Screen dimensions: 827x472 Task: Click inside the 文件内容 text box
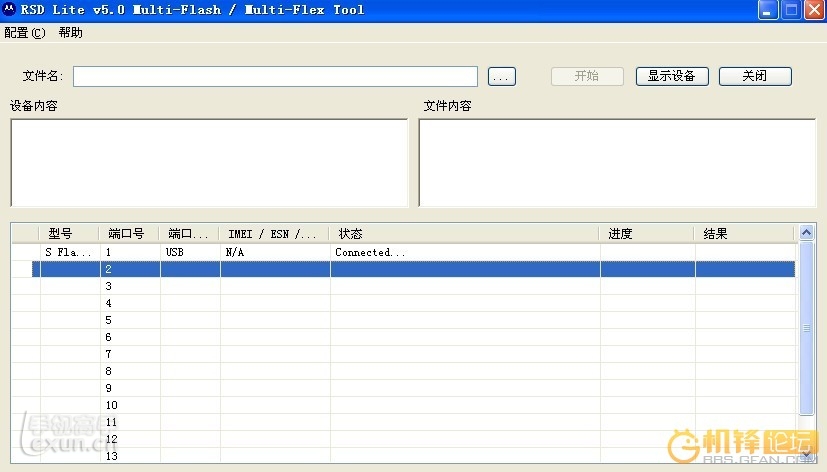[x=617, y=162]
